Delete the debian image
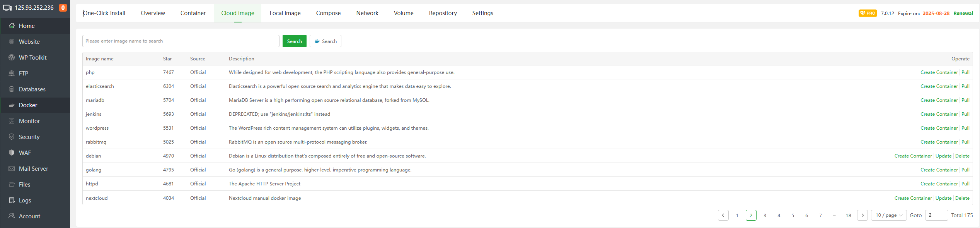Image resolution: width=980 pixels, height=228 pixels. tap(962, 156)
